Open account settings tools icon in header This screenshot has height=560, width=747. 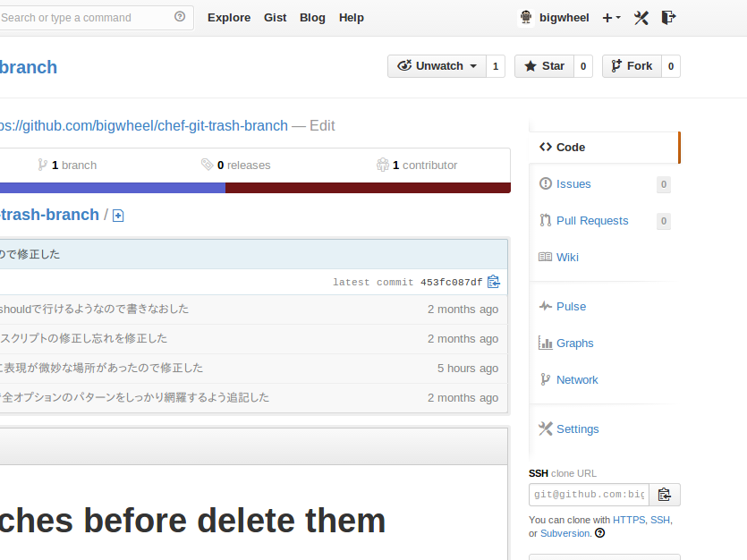(x=641, y=18)
